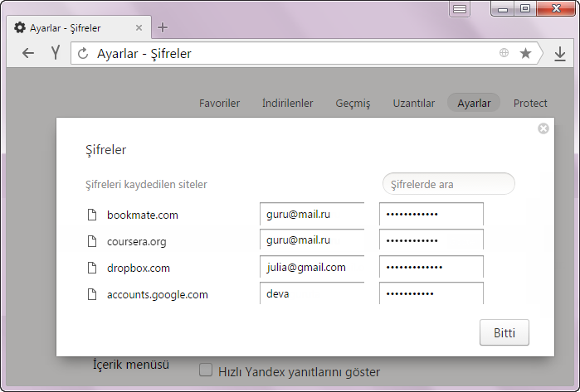Click the julia@gmail.com username field
The width and height of the screenshot is (580, 392).
coord(312,267)
